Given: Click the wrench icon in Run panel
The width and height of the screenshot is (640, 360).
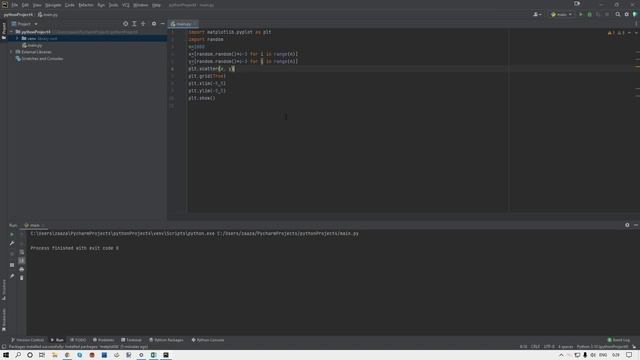Looking at the screenshot, I should click(12, 243).
